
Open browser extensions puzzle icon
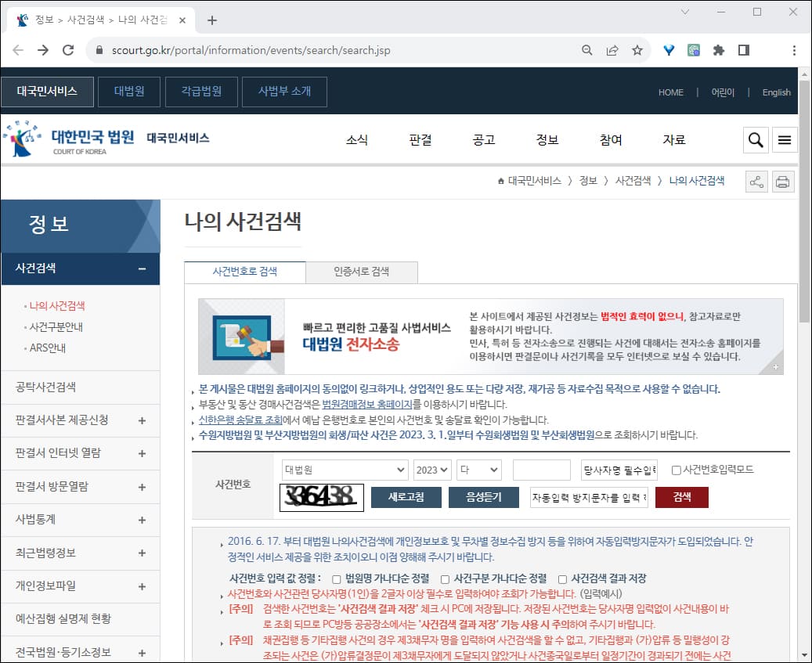(719, 49)
